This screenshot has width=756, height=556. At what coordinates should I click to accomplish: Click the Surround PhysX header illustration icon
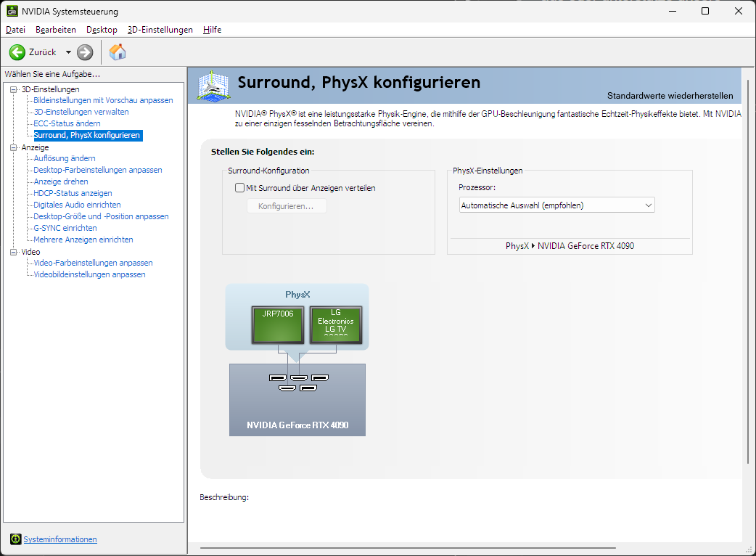click(x=213, y=86)
